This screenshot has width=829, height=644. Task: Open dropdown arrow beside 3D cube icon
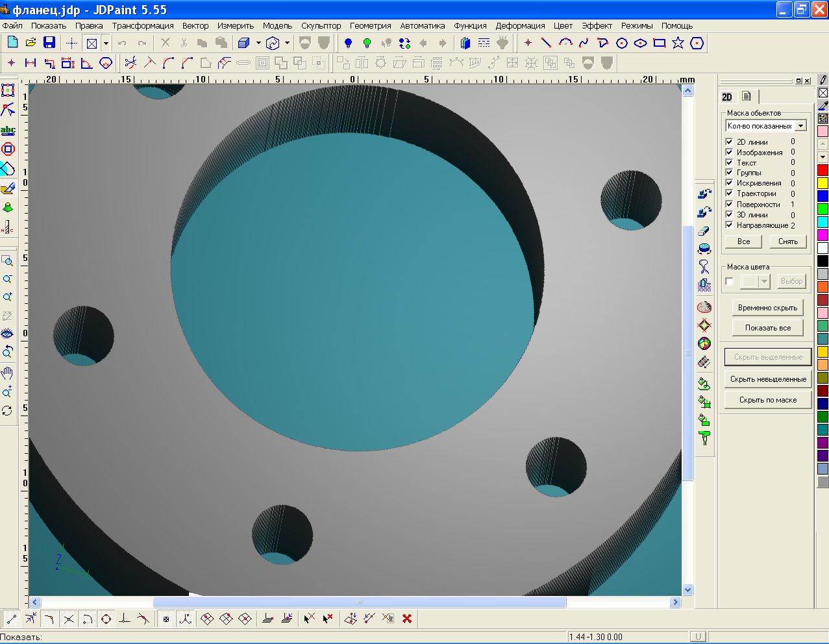click(258, 43)
